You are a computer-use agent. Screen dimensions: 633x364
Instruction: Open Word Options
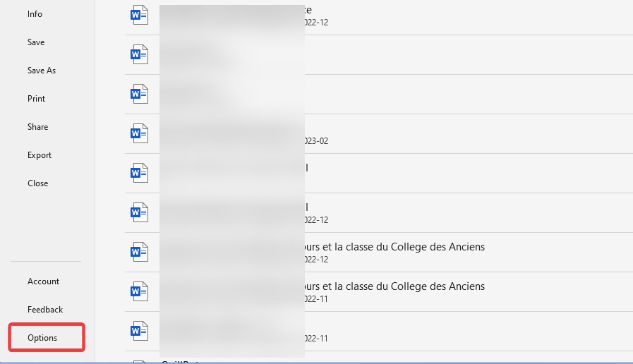click(42, 338)
